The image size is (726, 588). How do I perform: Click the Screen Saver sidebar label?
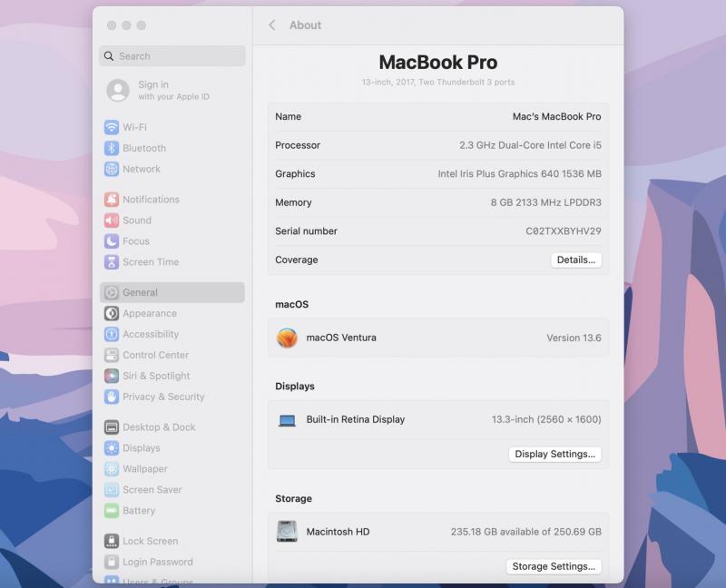(152, 490)
